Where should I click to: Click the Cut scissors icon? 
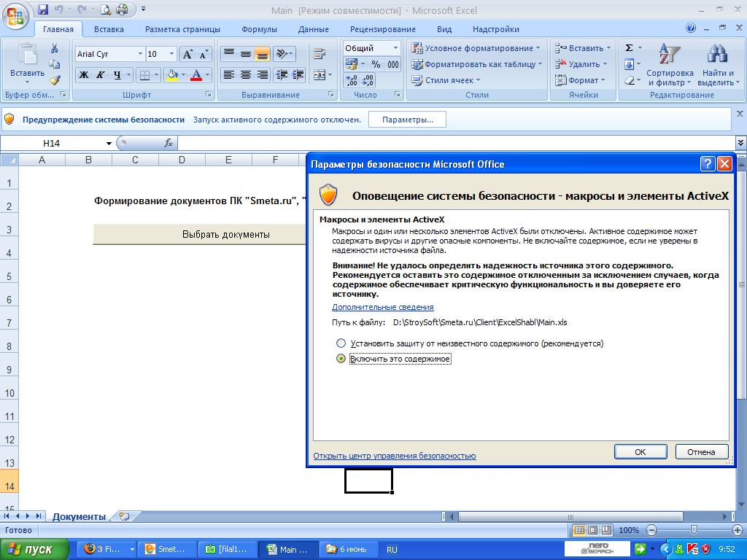coord(54,48)
